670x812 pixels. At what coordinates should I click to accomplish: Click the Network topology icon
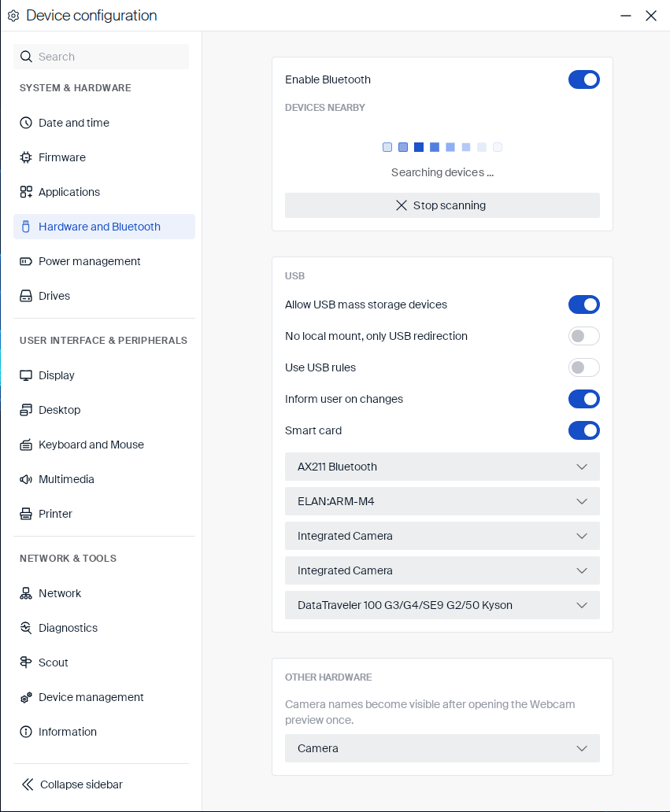coord(26,593)
